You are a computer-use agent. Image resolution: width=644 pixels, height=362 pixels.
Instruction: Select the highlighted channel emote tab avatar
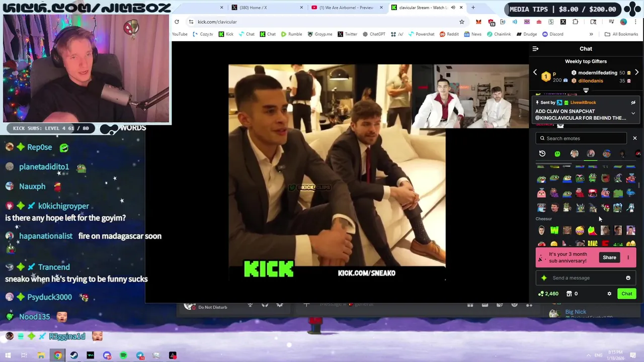[x=591, y=154]
